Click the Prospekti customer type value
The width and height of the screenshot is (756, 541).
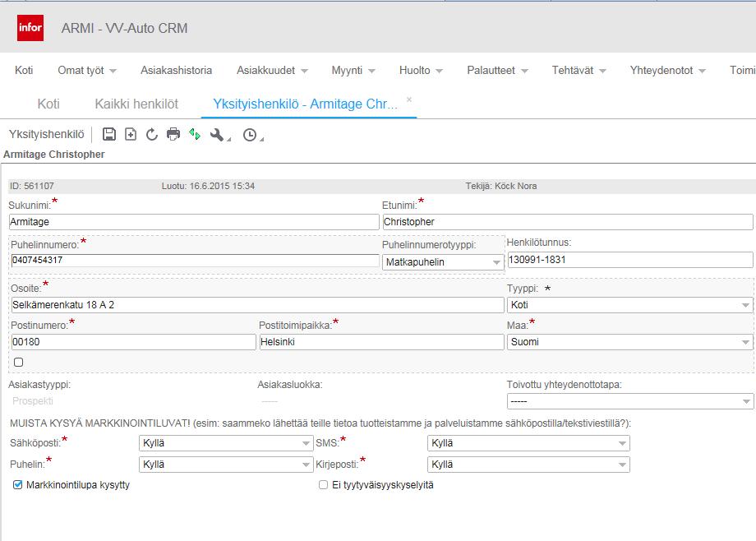pos(33,401)
